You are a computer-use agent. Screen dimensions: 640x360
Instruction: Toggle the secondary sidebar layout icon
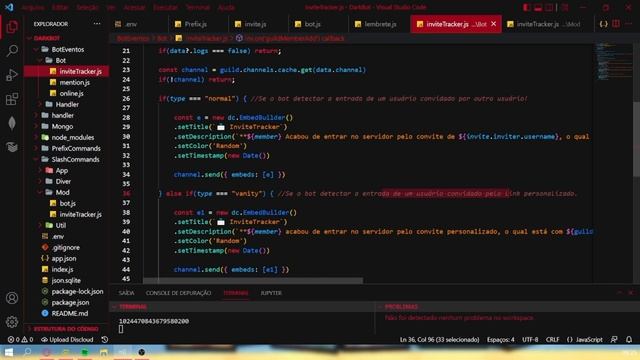click(x=549, y=7)
